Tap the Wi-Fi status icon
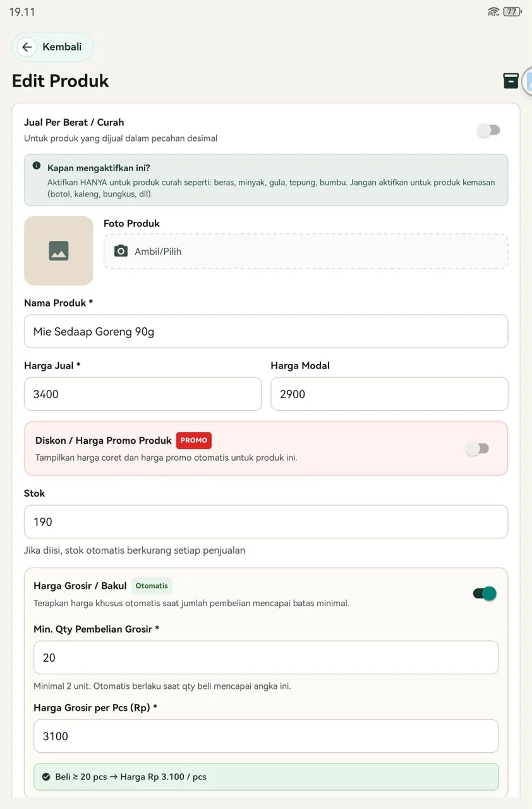The width and height of the screenshot is (532, 809). click(493, 12)
